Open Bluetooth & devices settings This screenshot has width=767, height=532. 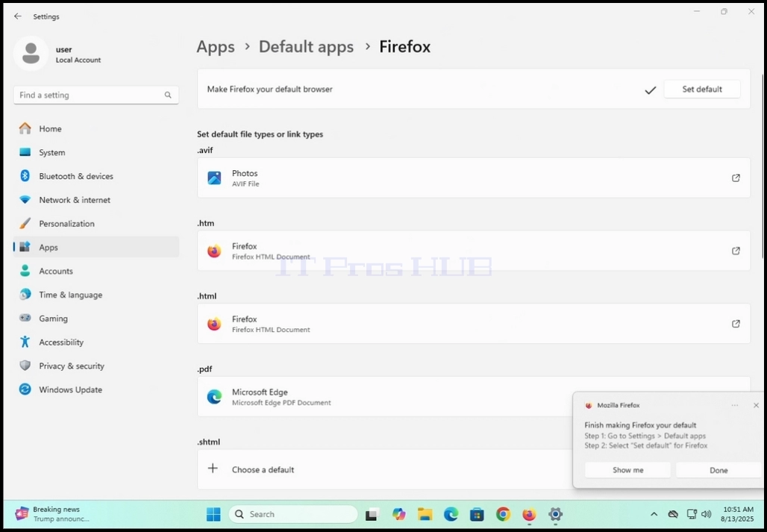click(x=96, y=176)
